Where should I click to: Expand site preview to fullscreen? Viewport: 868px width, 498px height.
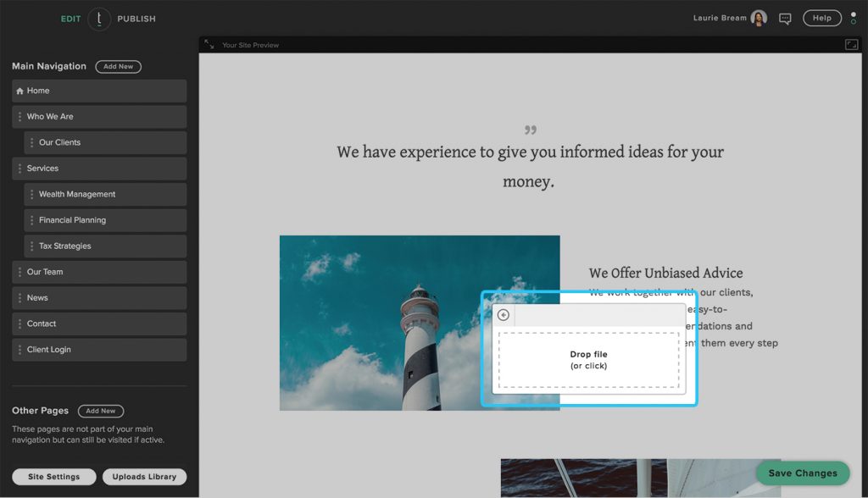click(x=851, y=45)
